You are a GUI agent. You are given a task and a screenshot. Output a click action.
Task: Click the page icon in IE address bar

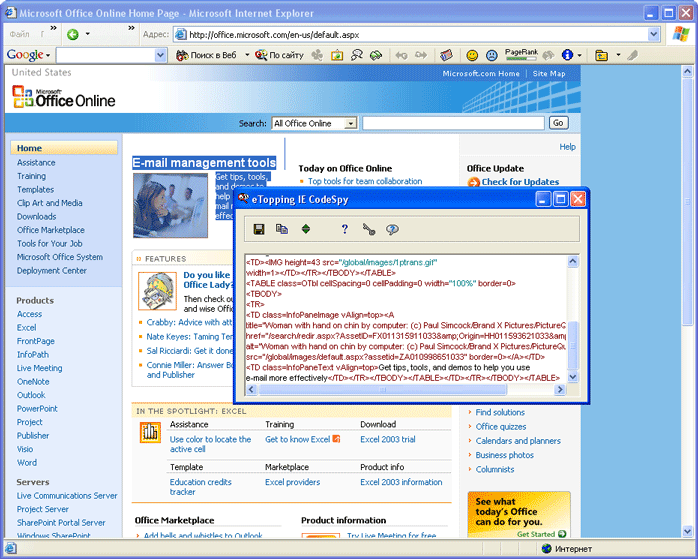180,34
